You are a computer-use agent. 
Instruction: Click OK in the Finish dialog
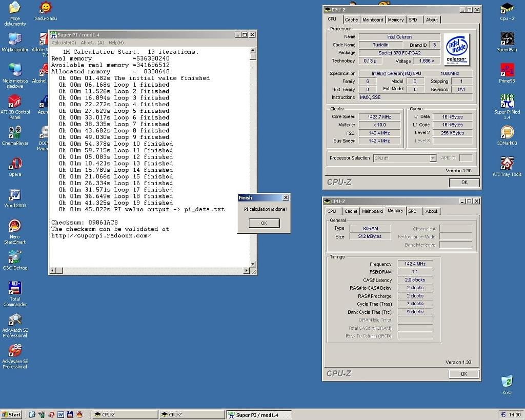[x=264, y=223]
